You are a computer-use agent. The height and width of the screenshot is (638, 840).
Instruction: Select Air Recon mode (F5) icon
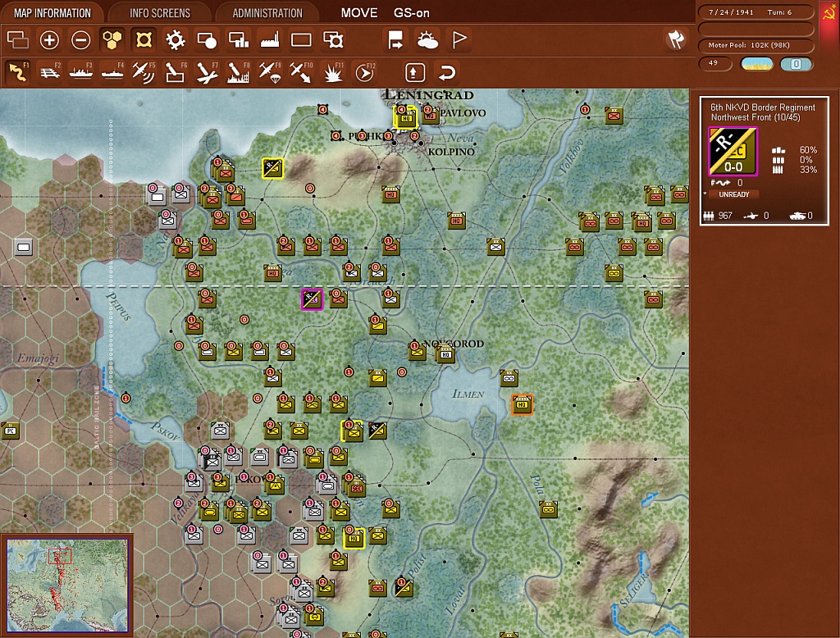144,72
